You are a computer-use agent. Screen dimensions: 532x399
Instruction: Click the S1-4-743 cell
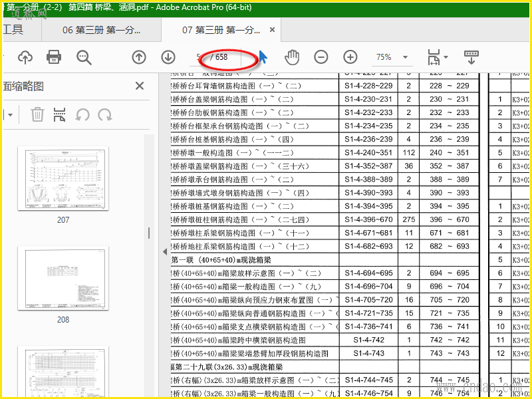(368, 353)
